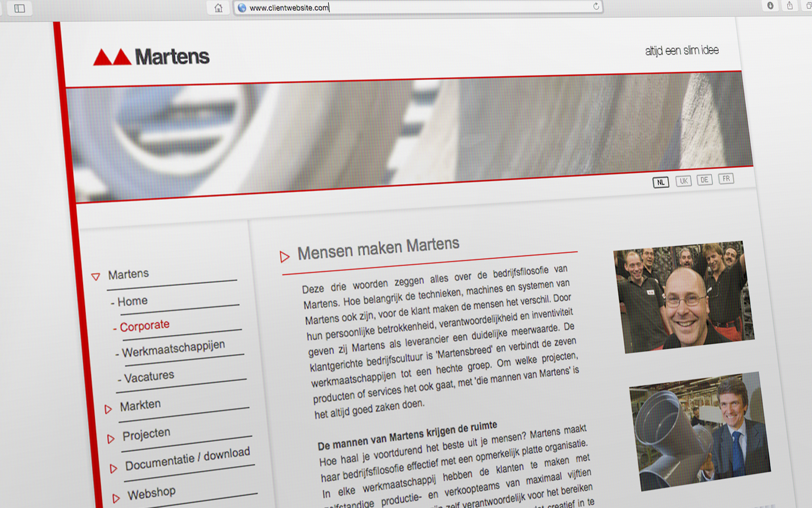The height and width of the screenshot is (508, 812).
Task: Reload the page with the refresh icon
Action: click(596, 6)
